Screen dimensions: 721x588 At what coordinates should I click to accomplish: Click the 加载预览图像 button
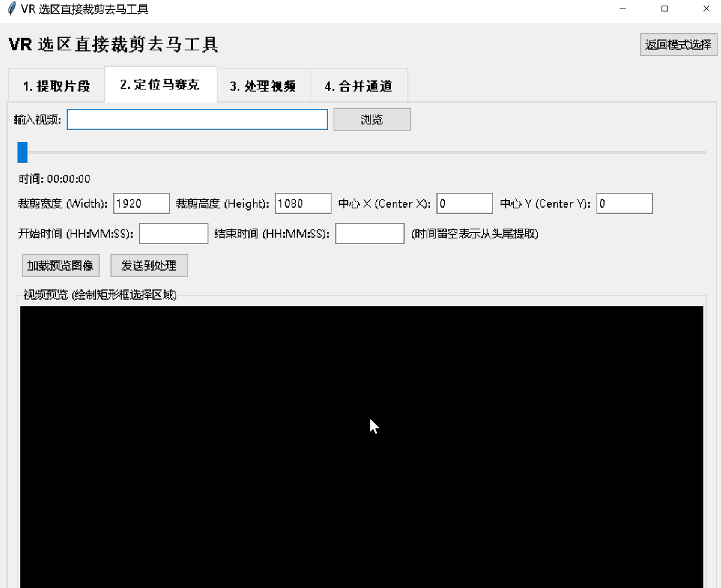tap(61, 265)
